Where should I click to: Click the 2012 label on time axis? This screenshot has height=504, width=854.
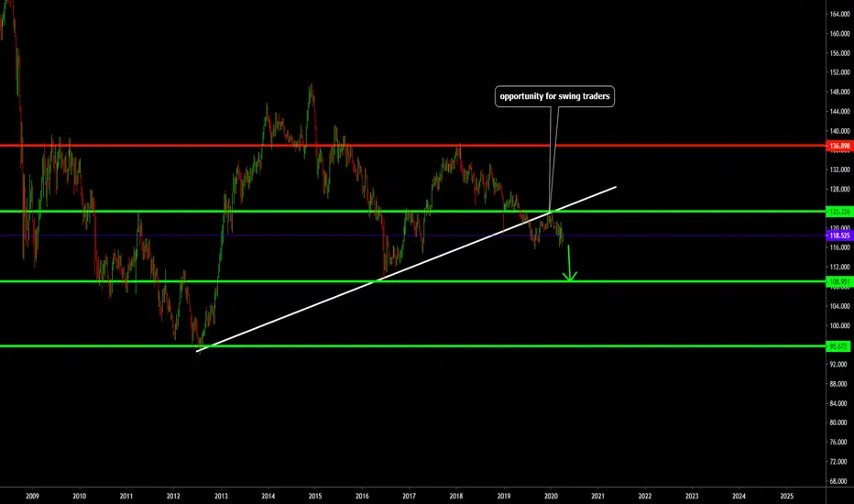click(x=173, y=496)
